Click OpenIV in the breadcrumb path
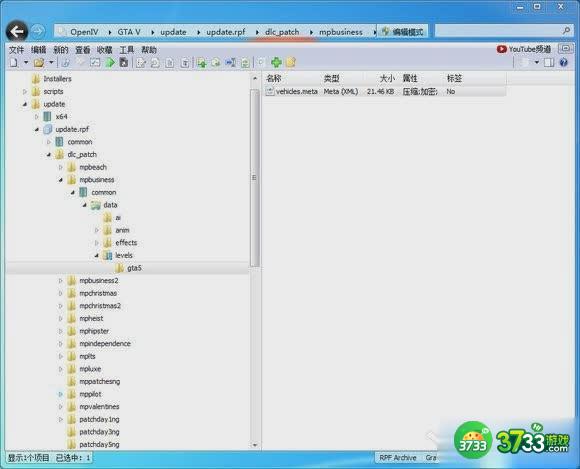This screenshot has width=580, height=469. click(x=84, y=32)
